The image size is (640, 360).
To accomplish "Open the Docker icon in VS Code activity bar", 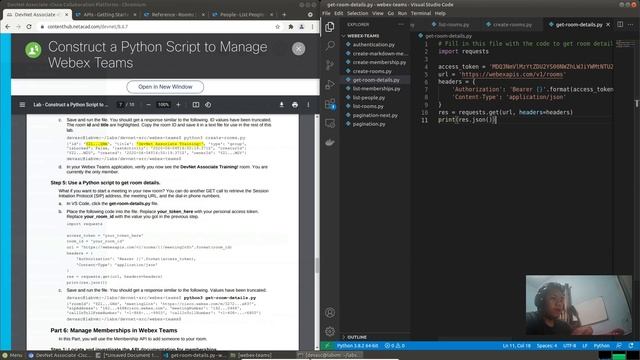I will click(330, 142).
